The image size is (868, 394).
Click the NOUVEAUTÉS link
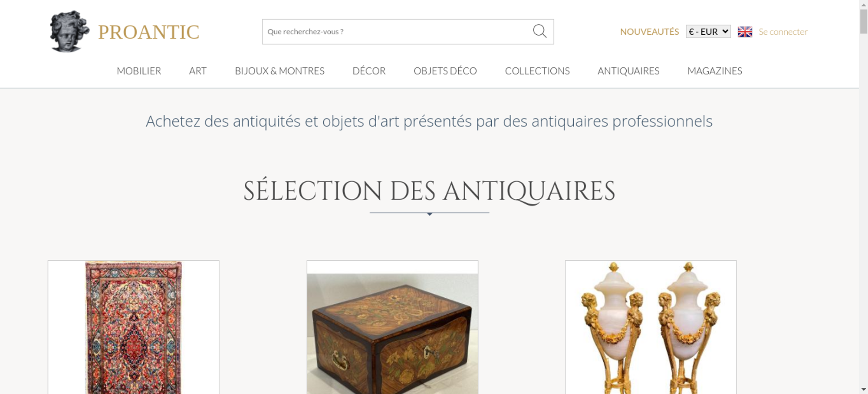649,32
